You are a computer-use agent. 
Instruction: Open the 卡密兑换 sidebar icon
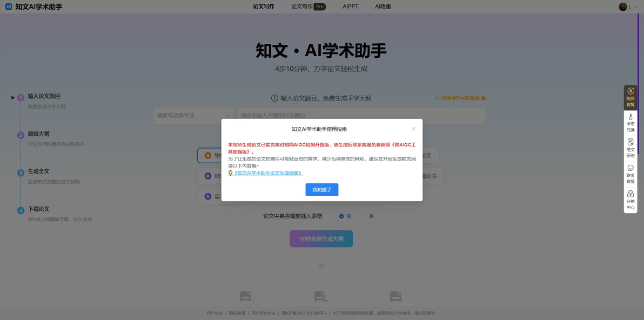[630, 123]
